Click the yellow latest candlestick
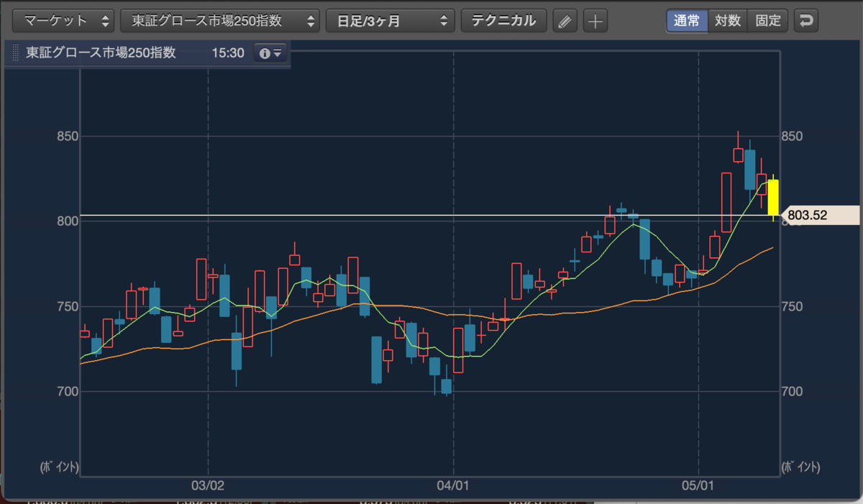The image size is (863, 504). [x=773, y=198]
